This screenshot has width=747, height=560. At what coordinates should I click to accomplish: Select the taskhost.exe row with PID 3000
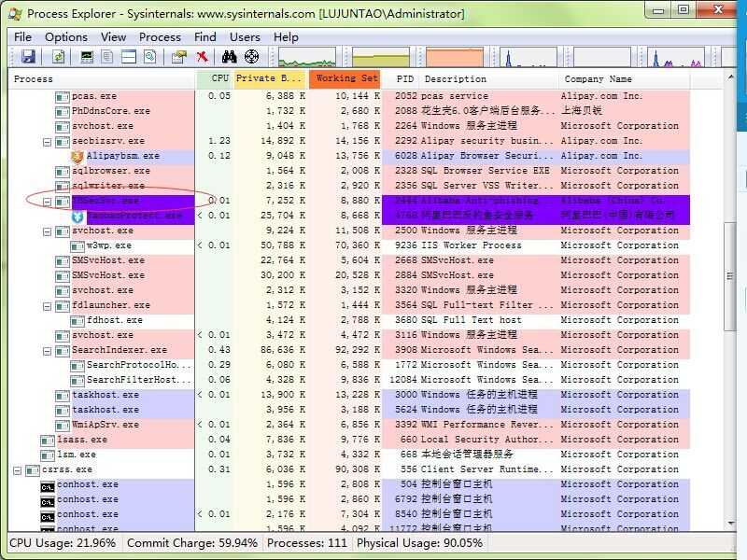pos(349,395)
